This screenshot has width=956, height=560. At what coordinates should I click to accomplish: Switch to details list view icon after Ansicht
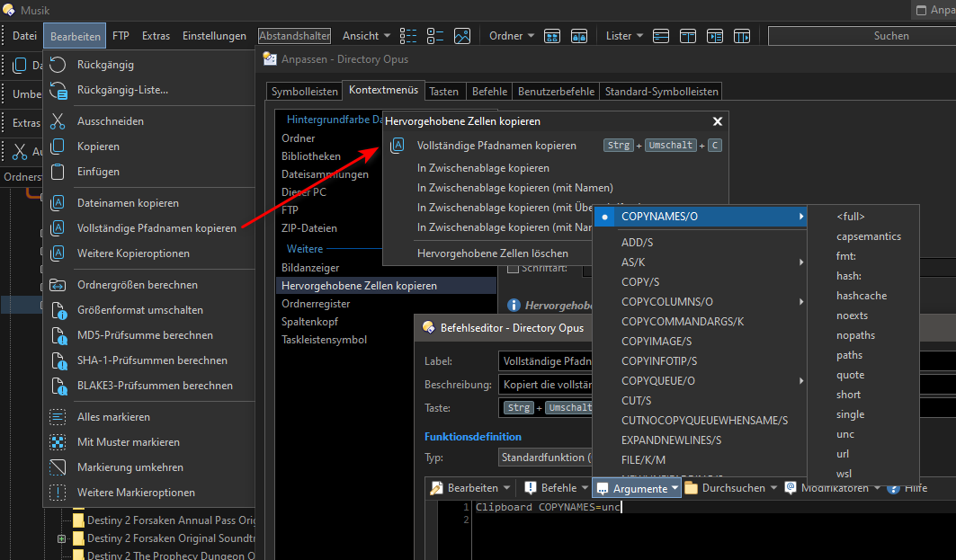408,36
